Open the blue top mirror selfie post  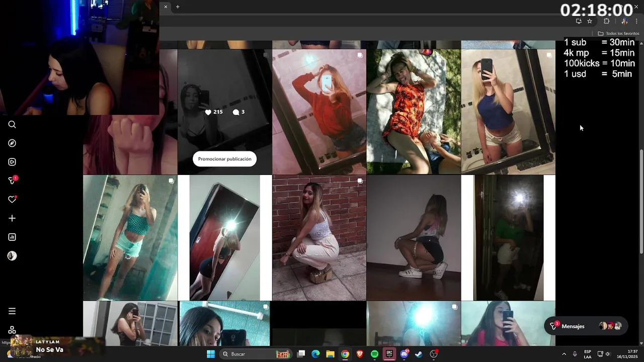pyautogui.click(x=508, y=112)
